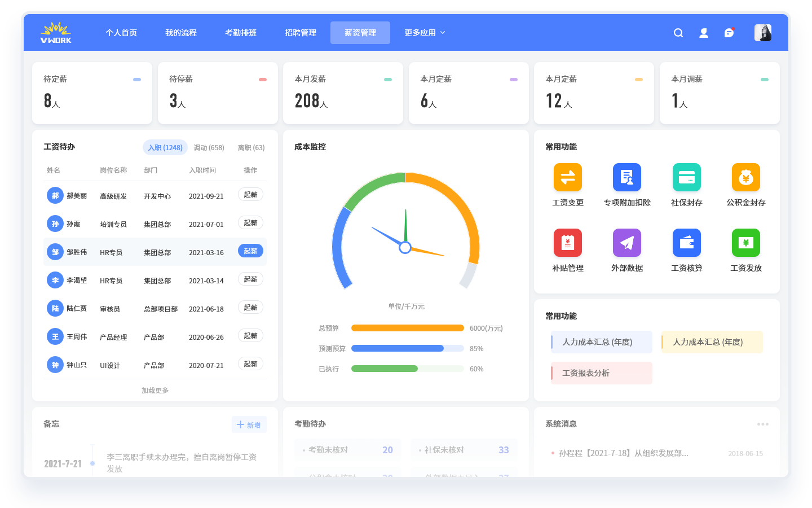
Task: Click 起薪 button for 郝美丽
Action: pos(250,195)
